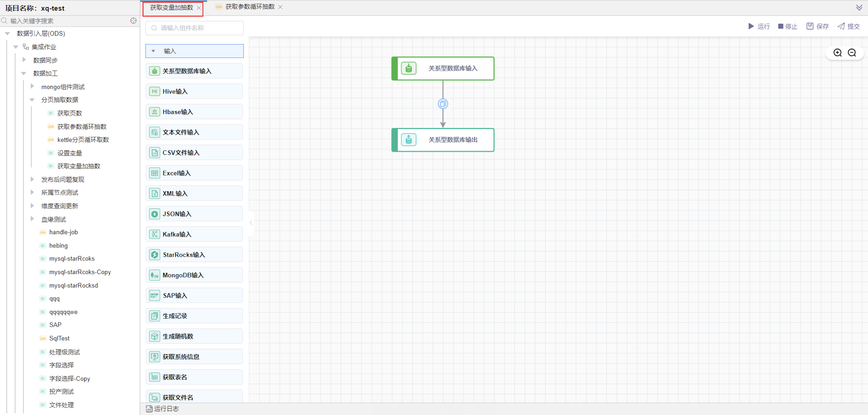Expand the tab overflow chevron at top right

(859, 7)
